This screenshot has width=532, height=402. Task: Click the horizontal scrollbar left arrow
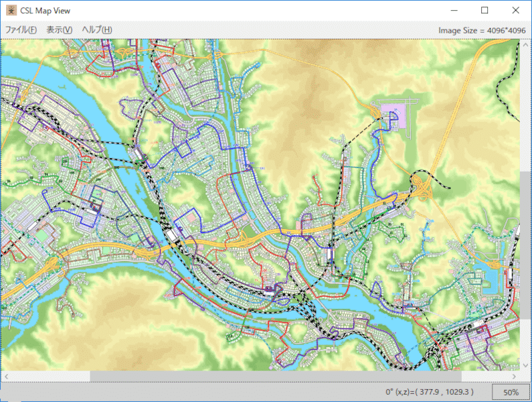tap(5, 376)
